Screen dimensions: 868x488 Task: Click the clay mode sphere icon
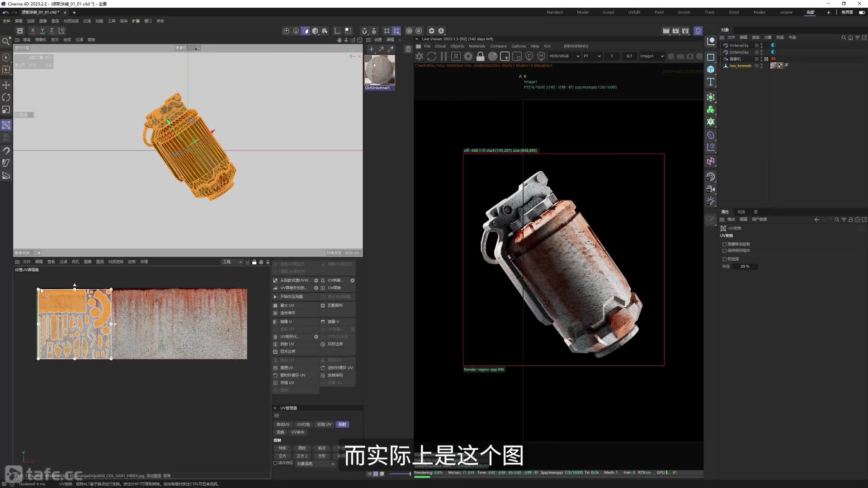pyautogui.click(x=493, y=56)
